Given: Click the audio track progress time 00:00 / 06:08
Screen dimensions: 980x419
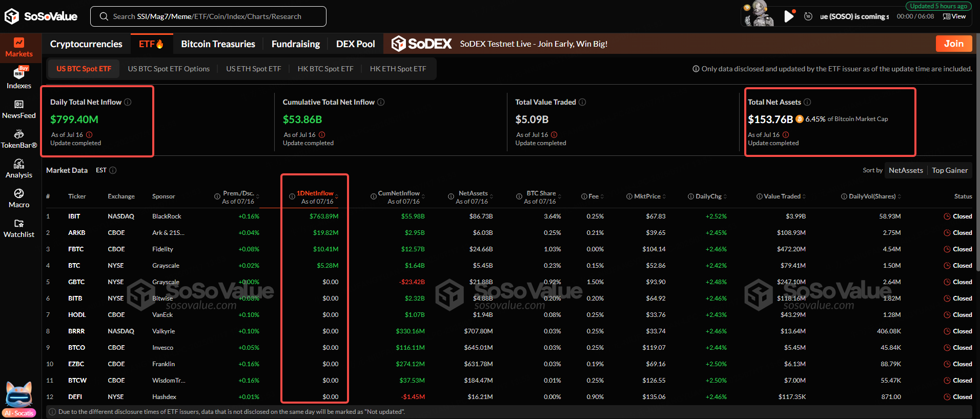Looking at the screenshot, I should pyautogui.click(x=915, y=16).
